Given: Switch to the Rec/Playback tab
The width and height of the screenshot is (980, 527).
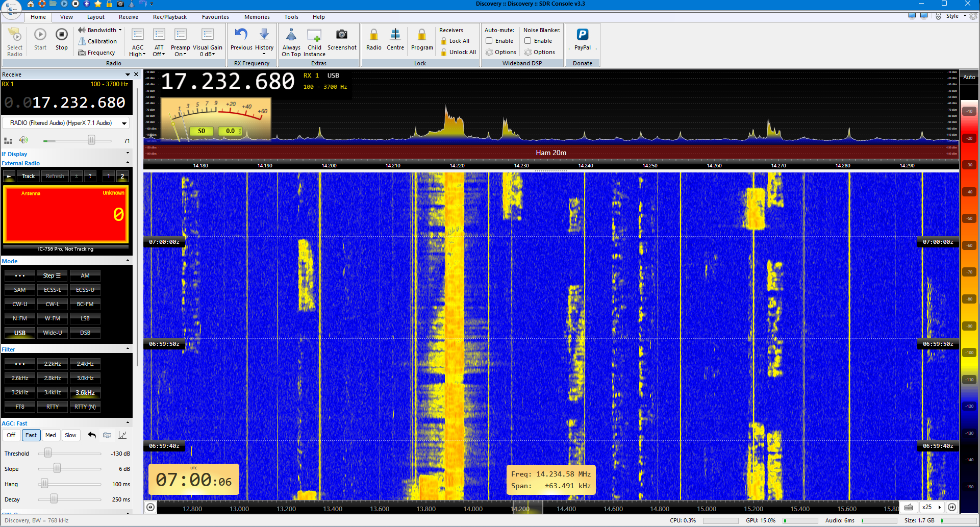Looking at the screenshot, I should [x=169, y=17].
